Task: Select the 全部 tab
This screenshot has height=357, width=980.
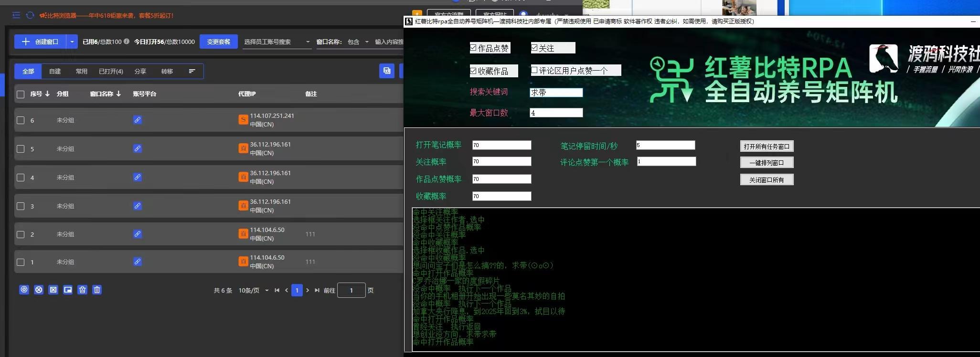Action: pos(28,71)
